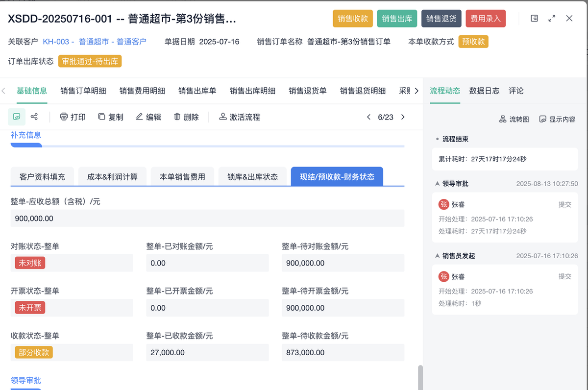Click the 销售收款 button

click(353, 19)
